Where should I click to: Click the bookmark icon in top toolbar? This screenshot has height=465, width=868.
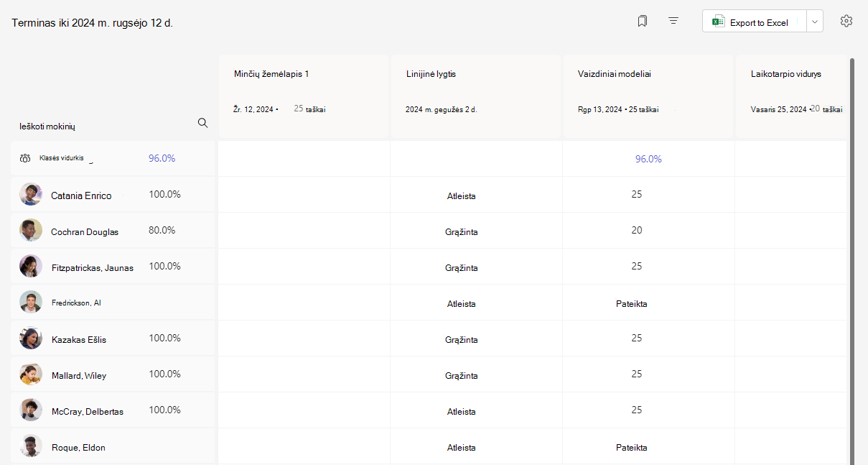pyautogui.click(x=642, y=22)
